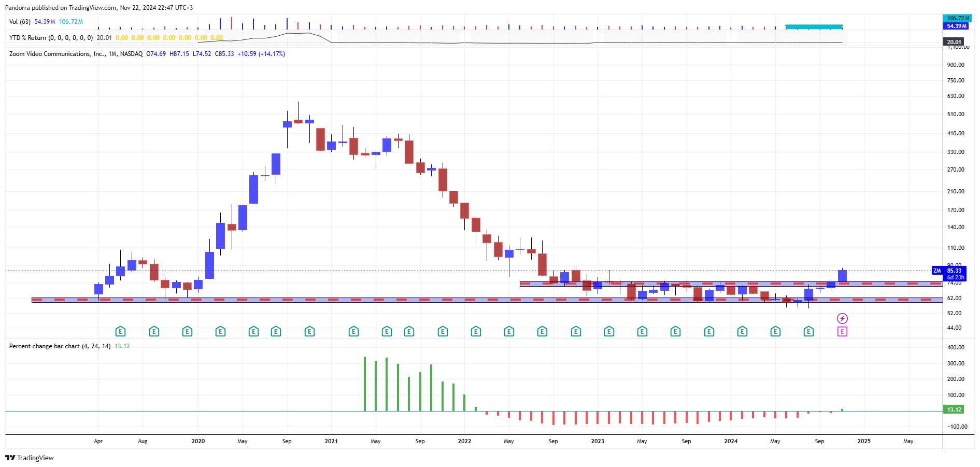Click the 110.00 price scale label

(x=956, y=248)
